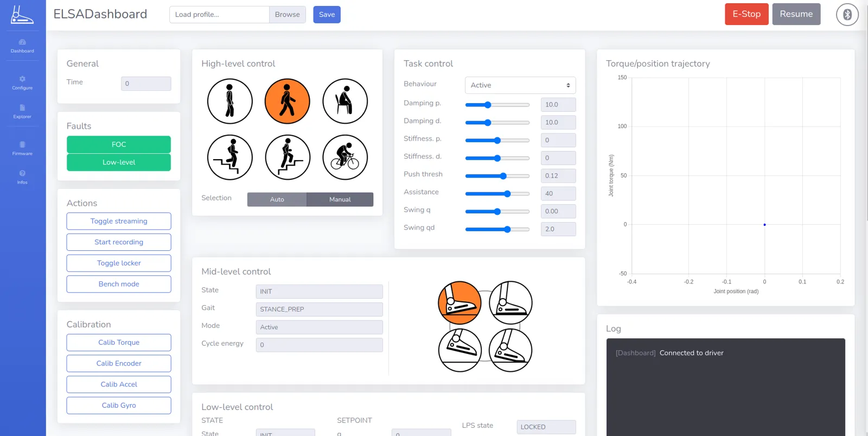Click the ELSA boot logo icon
This screenshot has height=436, width=868.
point(22,15)
